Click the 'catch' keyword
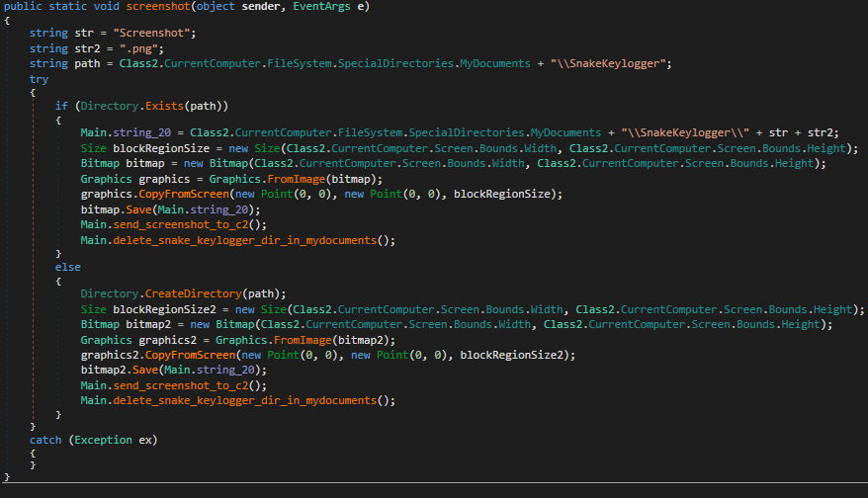This screenshot has width=868, height=498. pos(45,440)
